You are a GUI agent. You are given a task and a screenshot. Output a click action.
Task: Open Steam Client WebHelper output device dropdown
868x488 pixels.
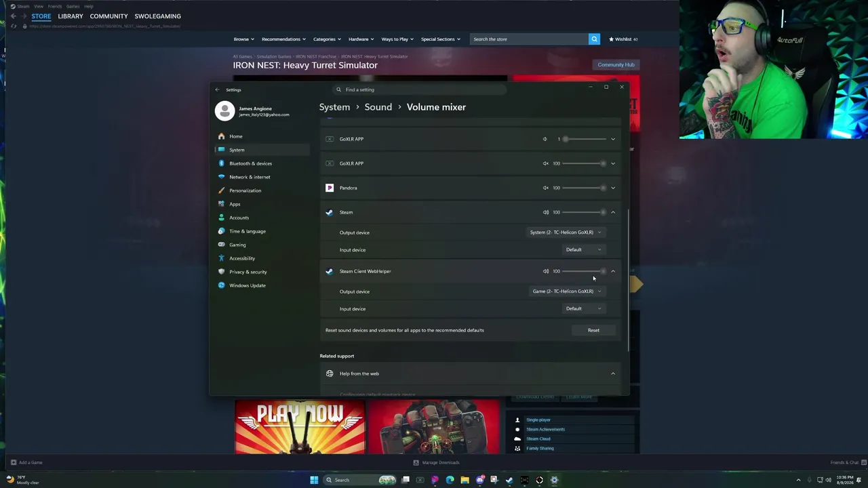(x=567, y=291)
